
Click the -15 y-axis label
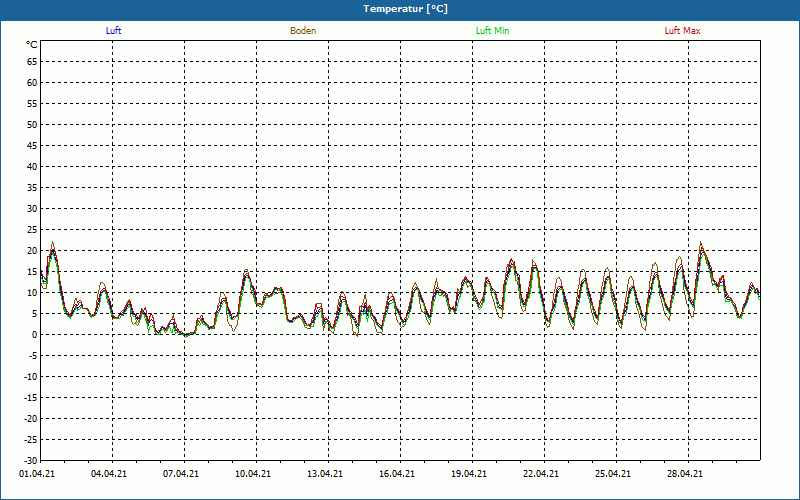click(31, 398)
